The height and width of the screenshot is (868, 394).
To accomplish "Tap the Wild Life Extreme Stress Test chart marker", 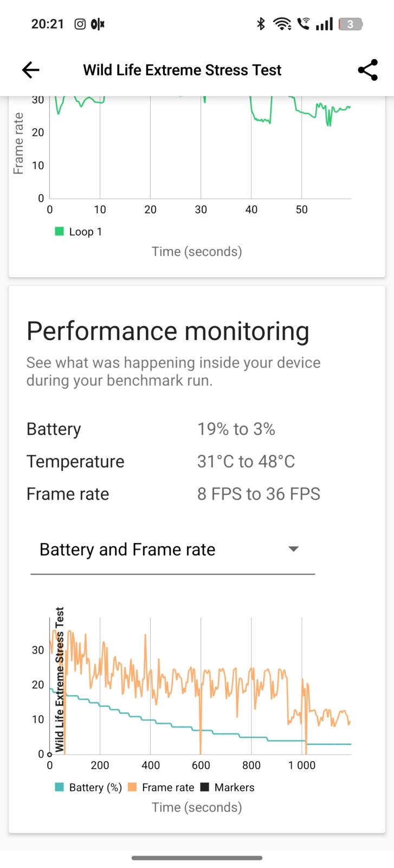I will click(60, 678).
